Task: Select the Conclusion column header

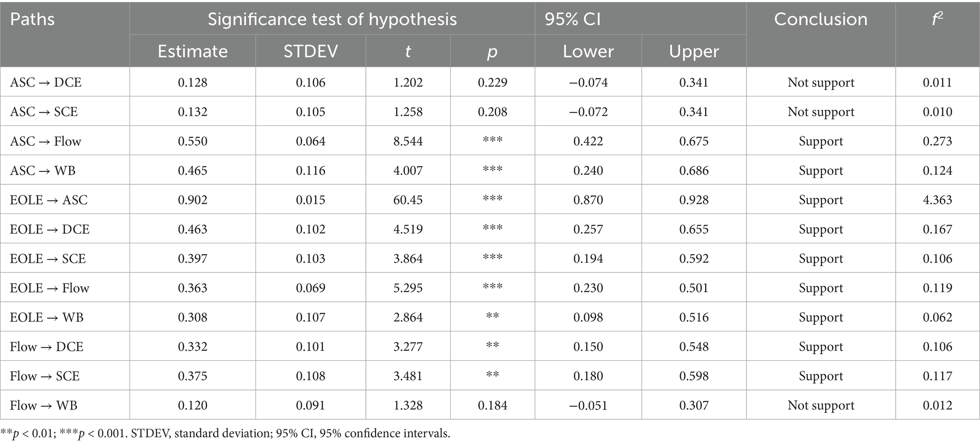Action: coord(820,19)
